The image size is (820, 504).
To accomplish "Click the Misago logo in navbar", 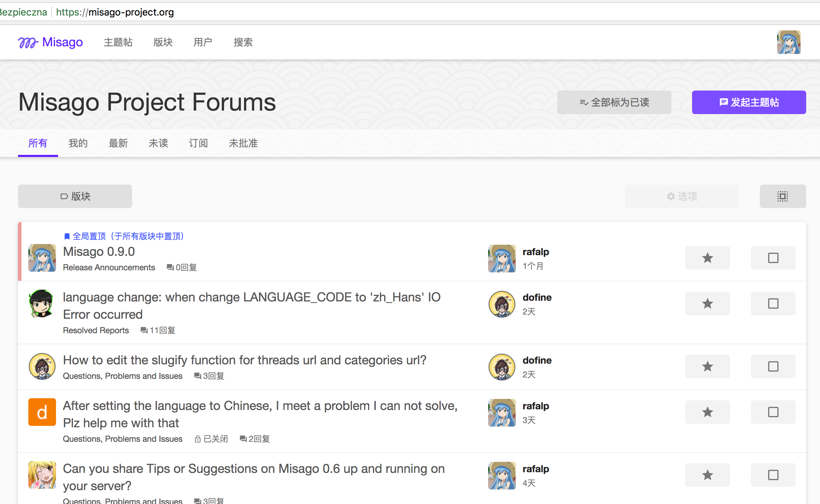I will point(50,42).
